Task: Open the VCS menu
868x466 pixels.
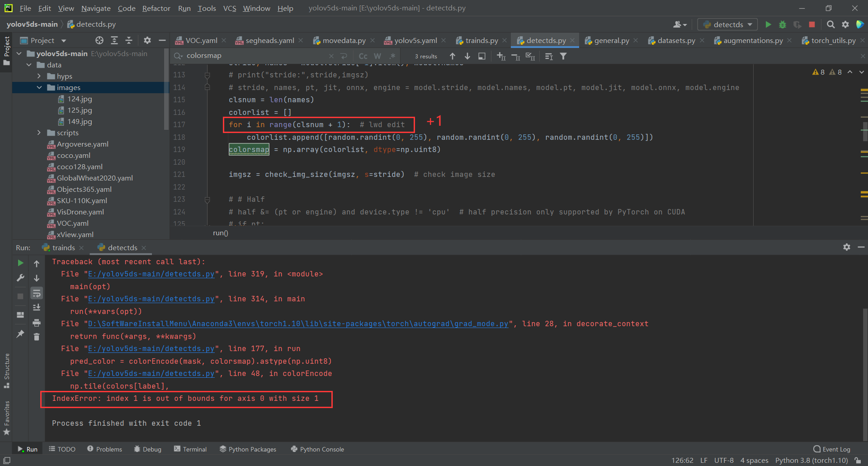Action: pyautogui.click(x=230, y=8)
